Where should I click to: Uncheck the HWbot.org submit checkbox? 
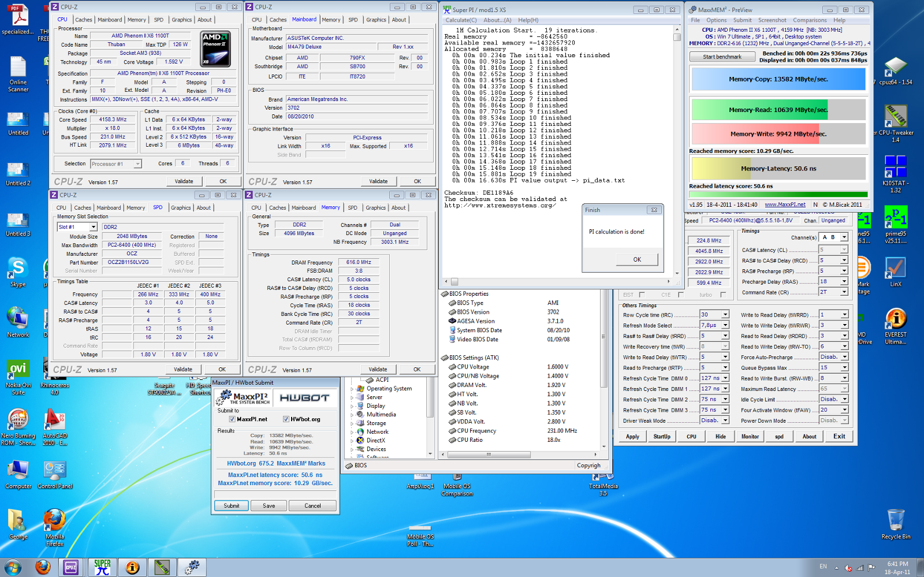[286, 419]
